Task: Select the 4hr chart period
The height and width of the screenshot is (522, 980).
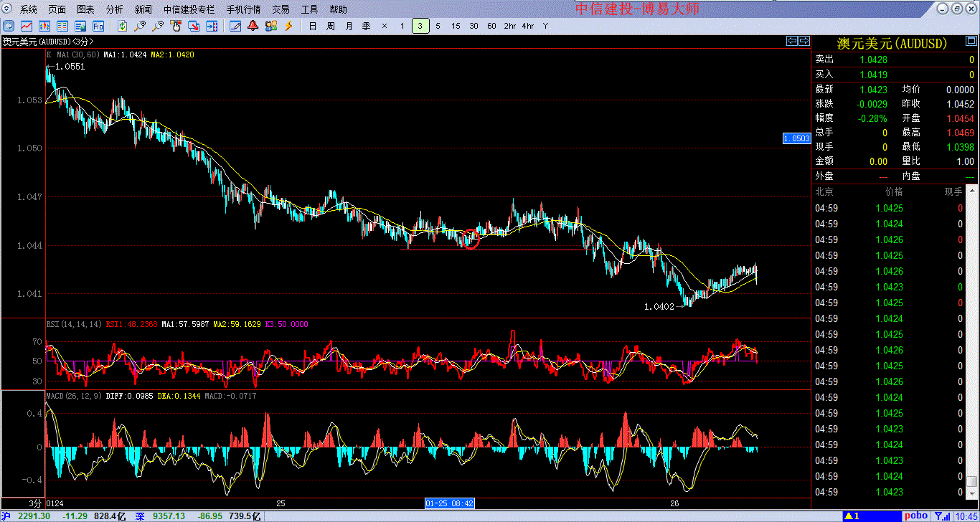Action: pyautogui.click(x=527, y=26)
